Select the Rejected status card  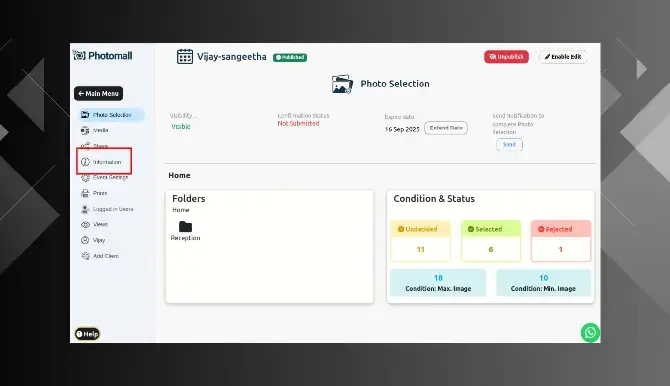(x=561, y=241)
